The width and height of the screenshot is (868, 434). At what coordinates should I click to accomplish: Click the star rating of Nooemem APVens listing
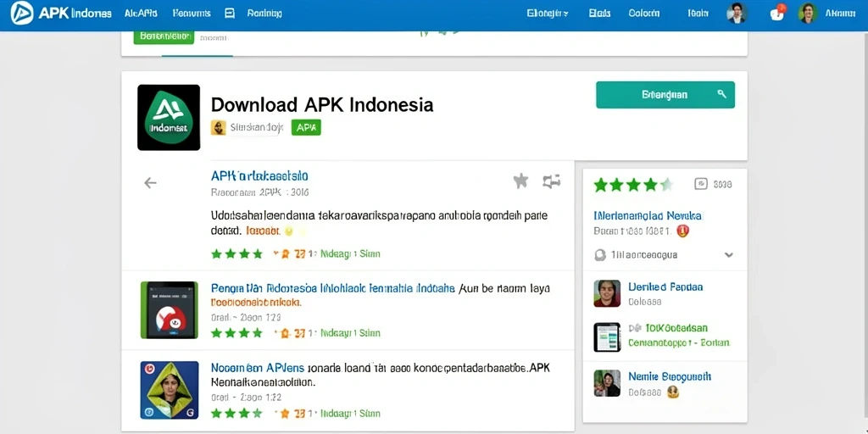[237, 414]
